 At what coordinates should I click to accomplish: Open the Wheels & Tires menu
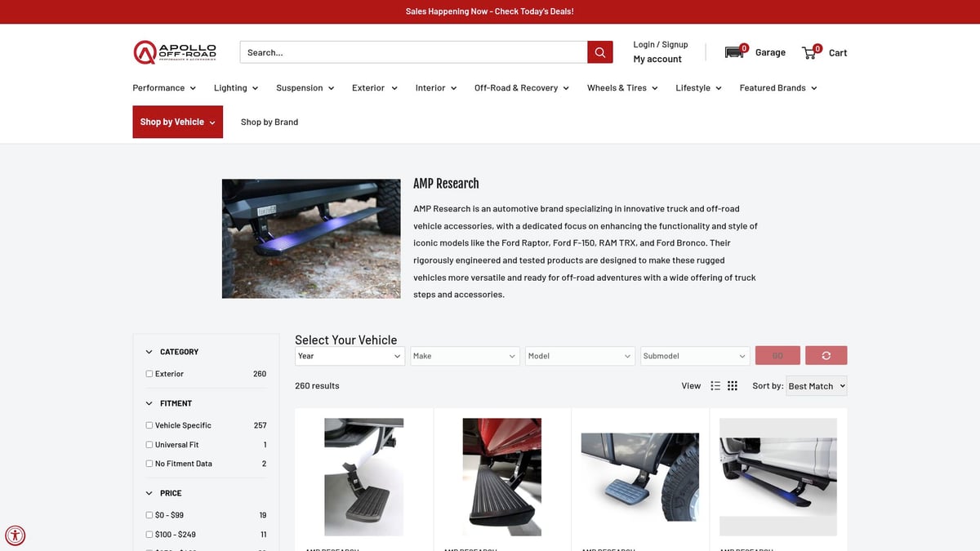(x=621, y=88)
